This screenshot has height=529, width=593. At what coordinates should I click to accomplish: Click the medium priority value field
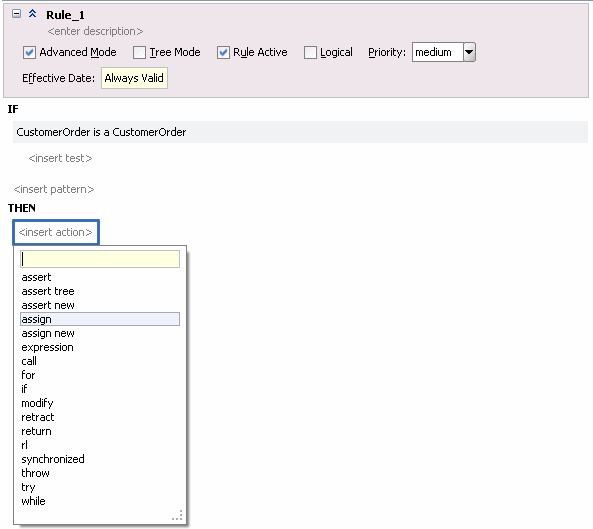tap(438, 52)
